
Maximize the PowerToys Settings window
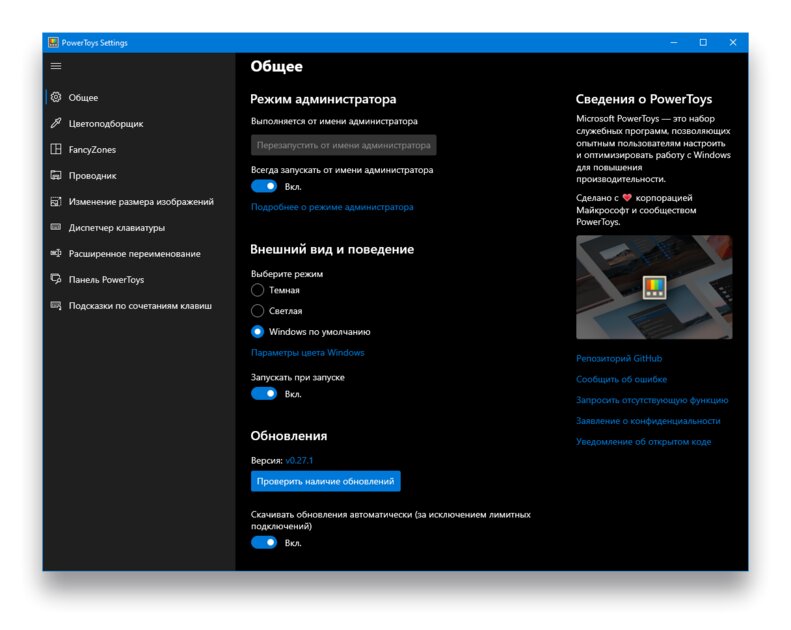tap(703, 42)
